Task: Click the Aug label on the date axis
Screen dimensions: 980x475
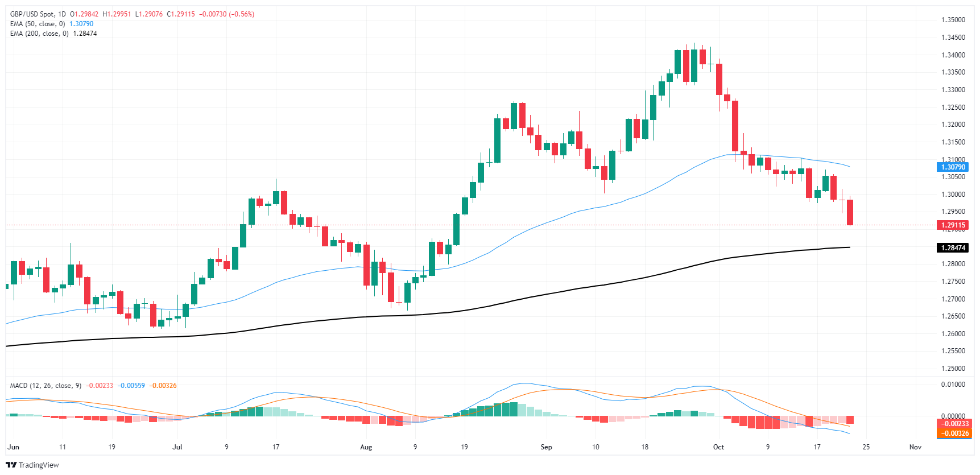Action: point(366,447)
